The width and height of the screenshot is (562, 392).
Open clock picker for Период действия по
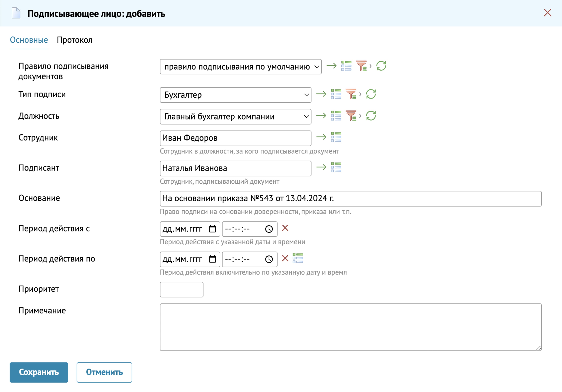click(269, 259)
